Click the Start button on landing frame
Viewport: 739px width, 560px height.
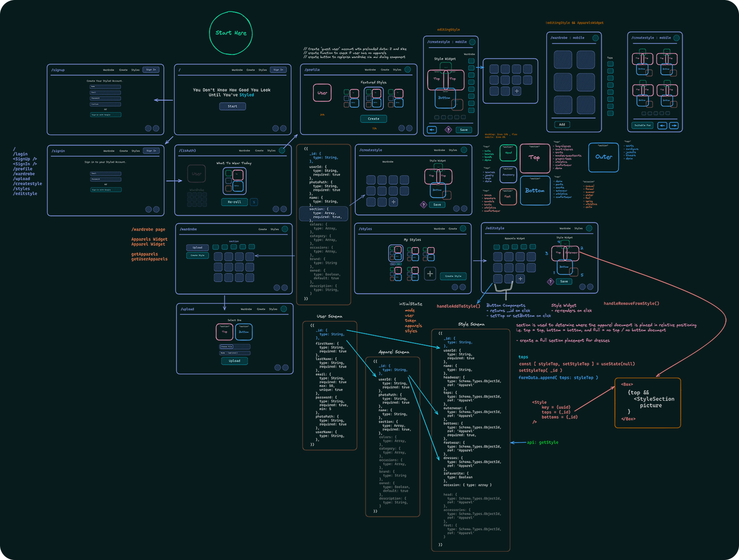coord(232,106)
